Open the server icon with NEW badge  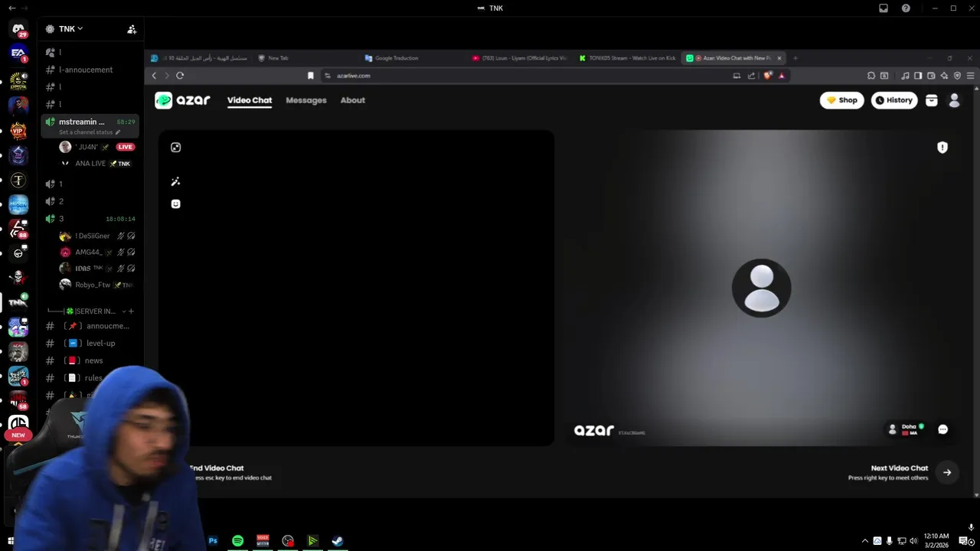tap(18, 425)
